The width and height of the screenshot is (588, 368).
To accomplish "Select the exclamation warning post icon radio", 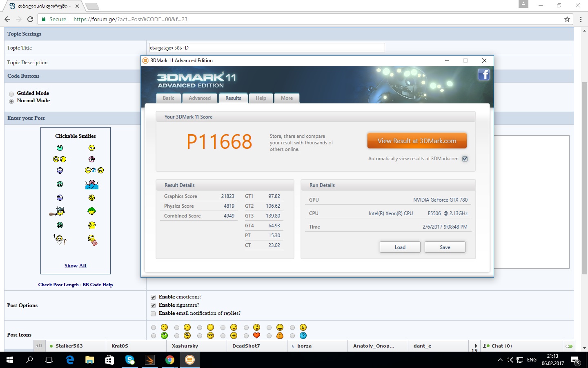I will tap(269, 336).
